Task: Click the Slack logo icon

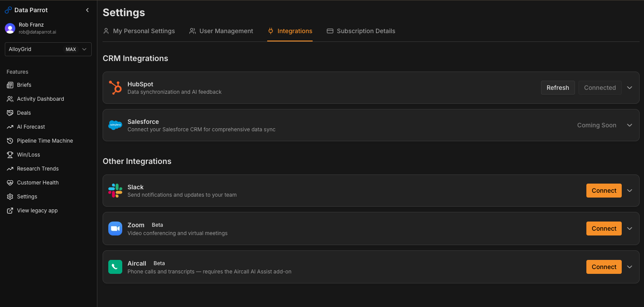Action: (x=115, y=191)
